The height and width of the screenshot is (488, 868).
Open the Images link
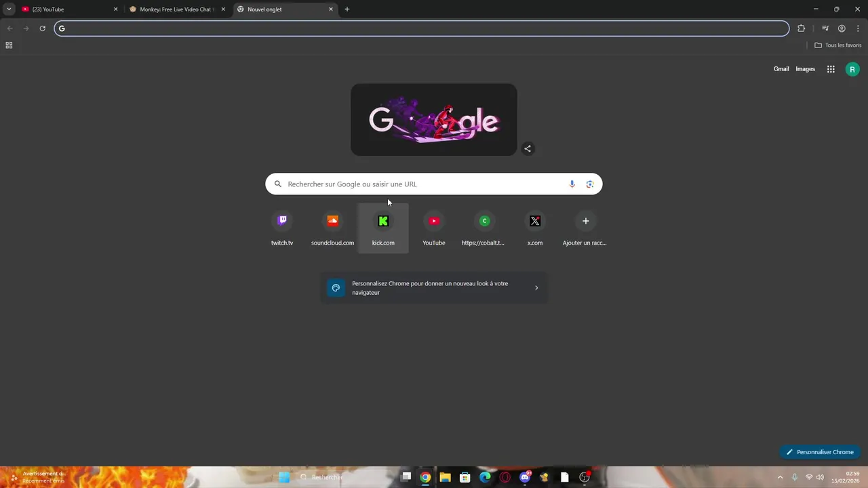tap(805, 69)
